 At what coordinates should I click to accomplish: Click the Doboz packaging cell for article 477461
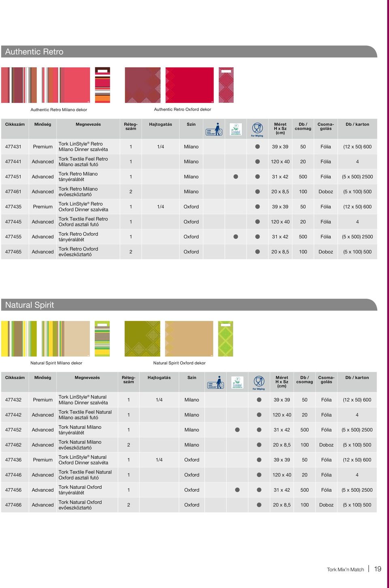(x=326, y=192)
